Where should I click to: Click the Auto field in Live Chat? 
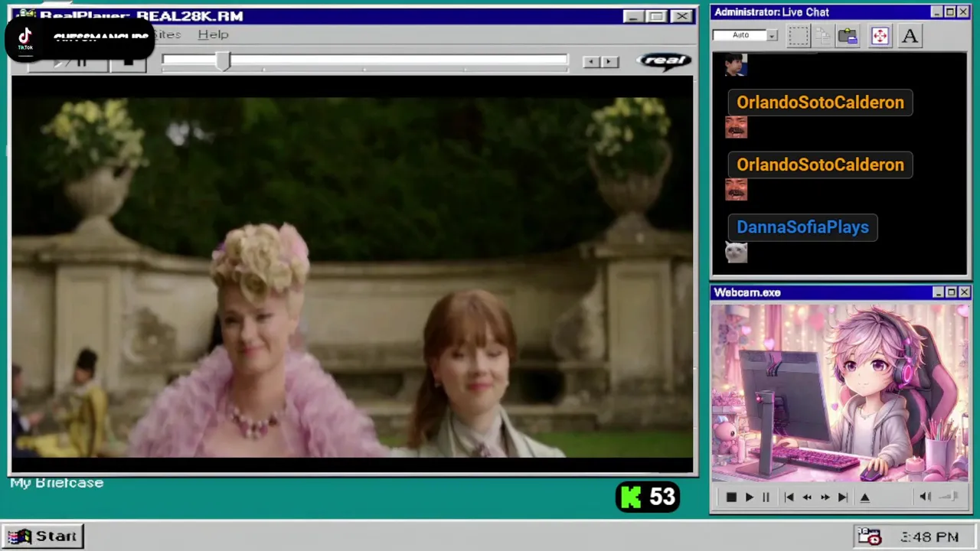pyautogui.click(x=740, y=35)
